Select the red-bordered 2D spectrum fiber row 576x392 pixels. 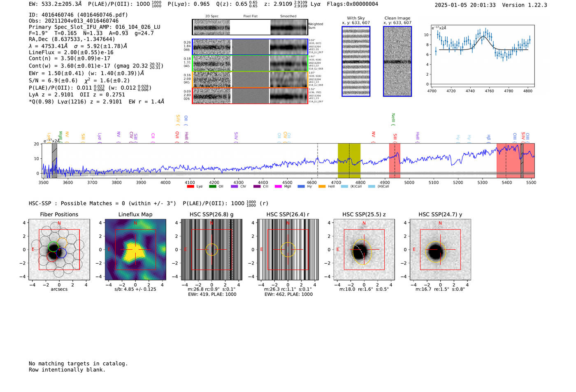(250, 95)
